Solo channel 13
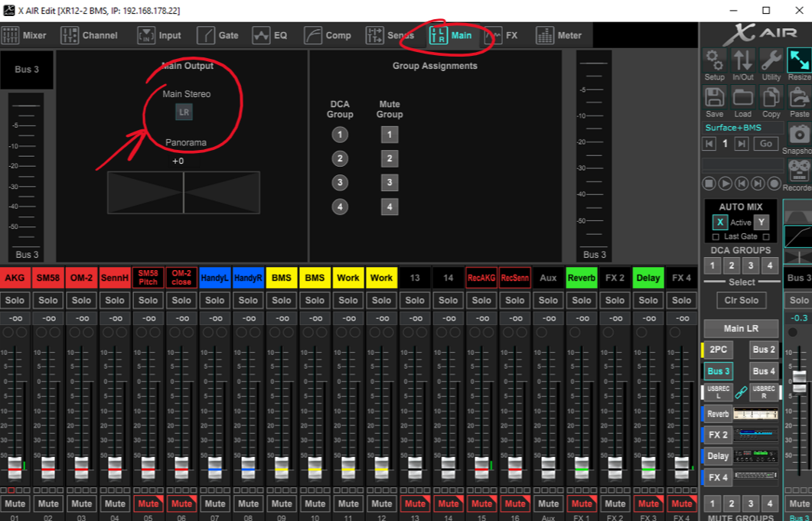812x521 pixels. [415, 301]
